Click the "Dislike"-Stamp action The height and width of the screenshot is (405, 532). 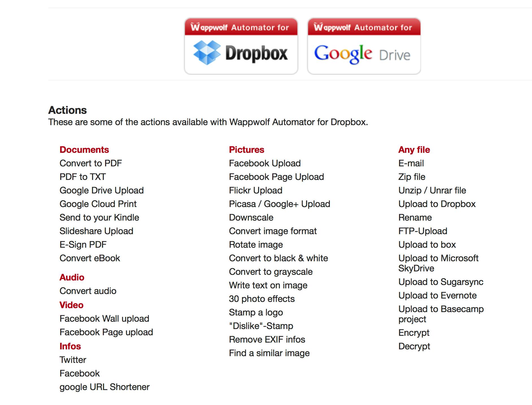tap(261, 326)
